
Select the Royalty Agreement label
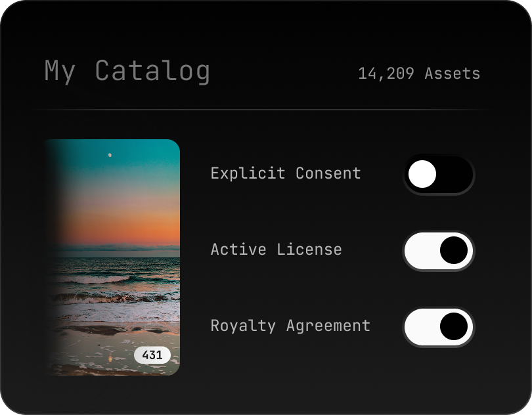(290, 326)
